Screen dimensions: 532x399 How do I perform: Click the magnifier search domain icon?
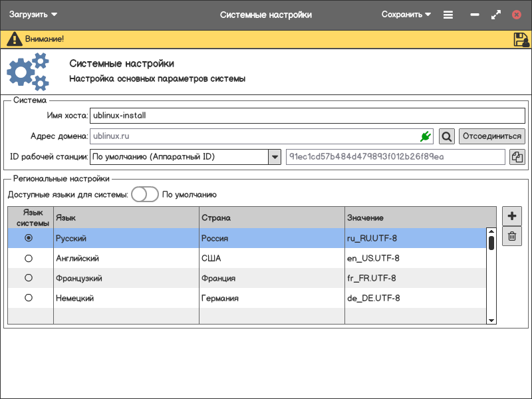click(447, 136)
